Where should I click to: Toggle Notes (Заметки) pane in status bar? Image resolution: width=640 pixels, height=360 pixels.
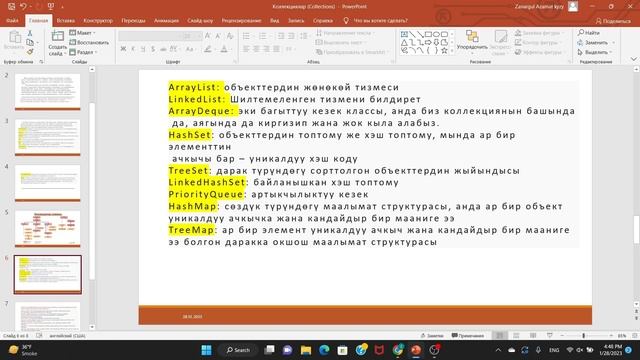432,336
